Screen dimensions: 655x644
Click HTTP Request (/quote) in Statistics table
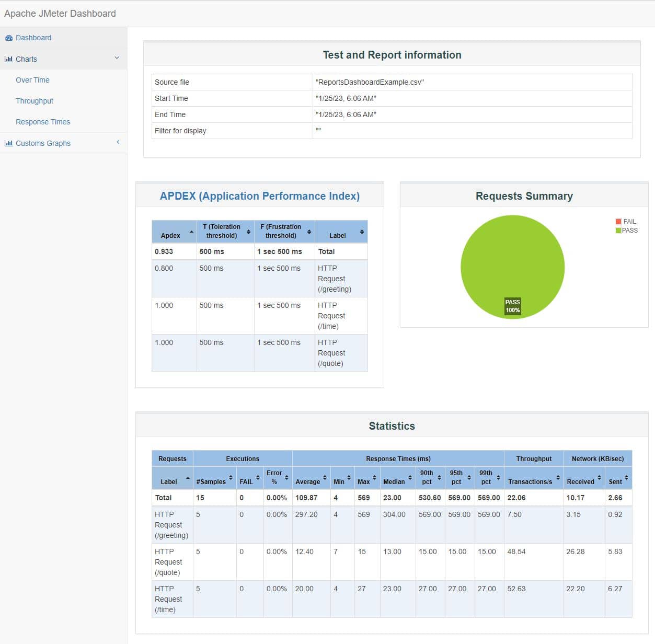coord(168,562)
